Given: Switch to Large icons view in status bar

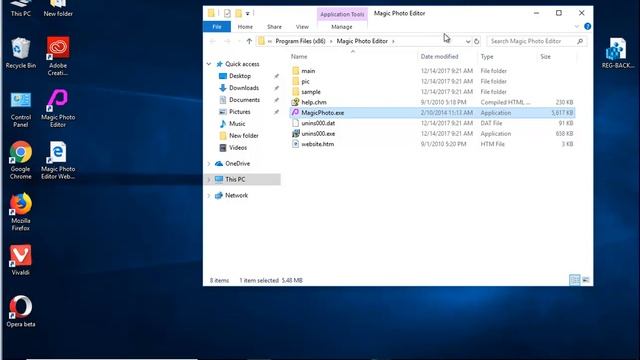Looking at the screenshot, I should (586, 280).
